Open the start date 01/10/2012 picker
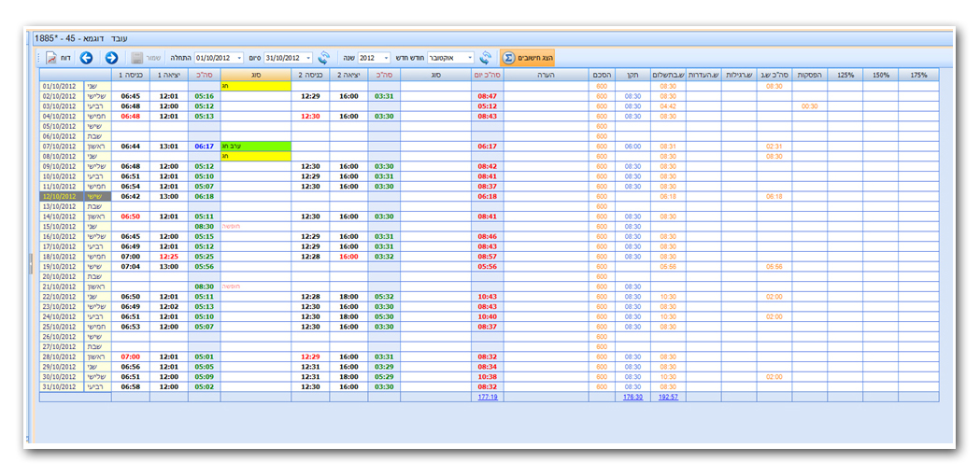The width and height of the screenshot is (980, 476). pyautogui.click(x=239, y=58)
